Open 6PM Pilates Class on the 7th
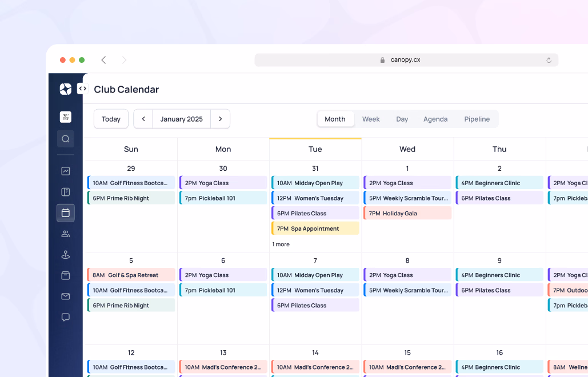The image size is (588, 377). tap(315, 305)
